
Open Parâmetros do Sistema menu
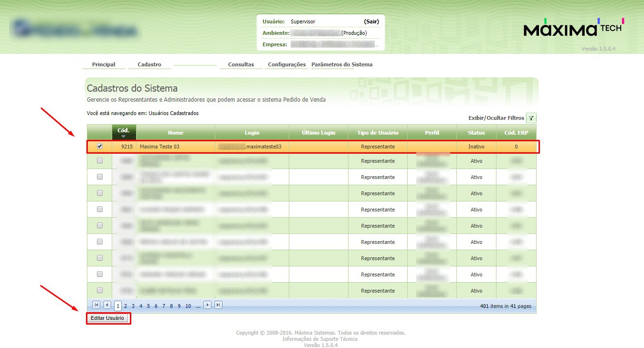(342, 64)
